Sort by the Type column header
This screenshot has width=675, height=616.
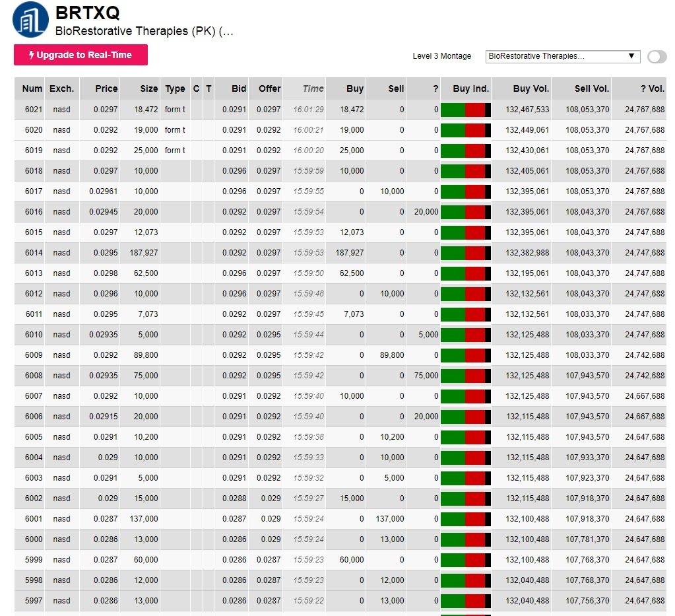click(x=175, y=88)
